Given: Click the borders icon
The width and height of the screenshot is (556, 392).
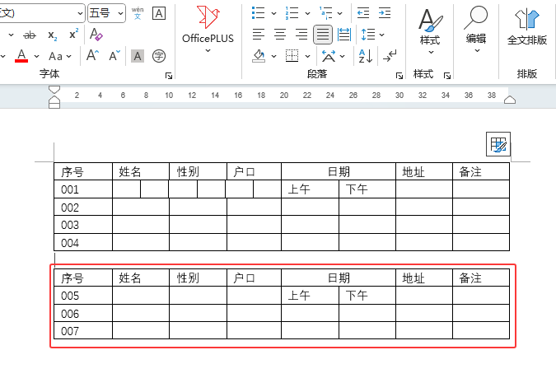Looking at the screenshot, I should pos(292,56).
